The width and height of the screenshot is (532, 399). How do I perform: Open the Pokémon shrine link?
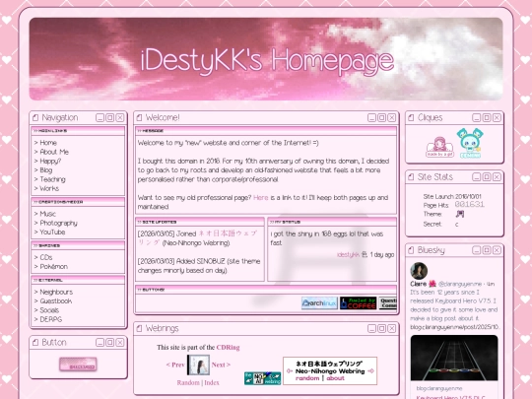click(53, 266)
